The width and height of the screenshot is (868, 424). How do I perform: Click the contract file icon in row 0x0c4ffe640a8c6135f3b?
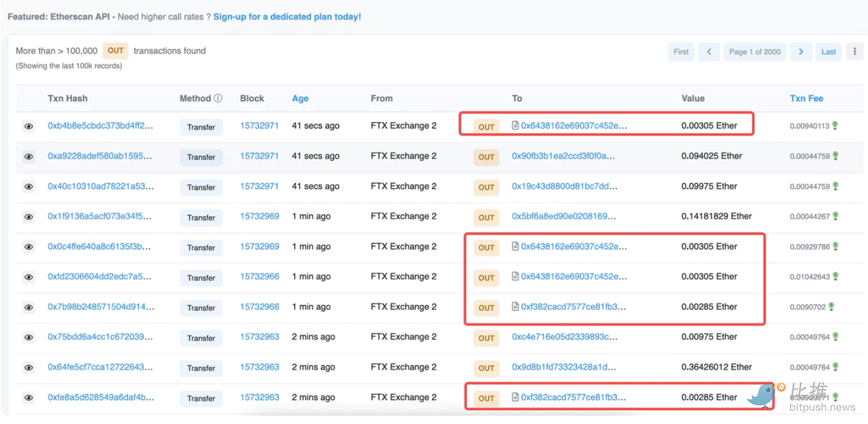click(515, 247)
